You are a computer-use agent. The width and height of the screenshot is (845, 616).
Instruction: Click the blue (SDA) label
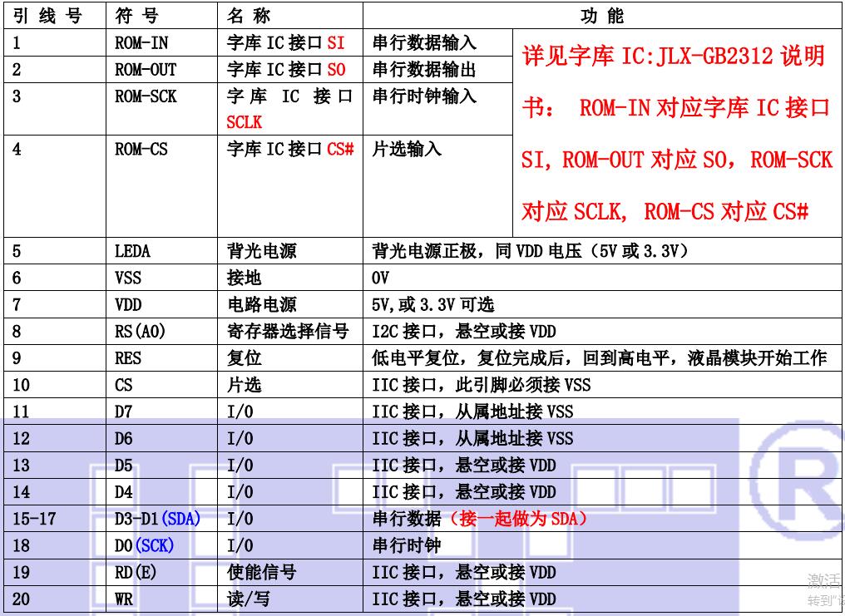(181, 519)
